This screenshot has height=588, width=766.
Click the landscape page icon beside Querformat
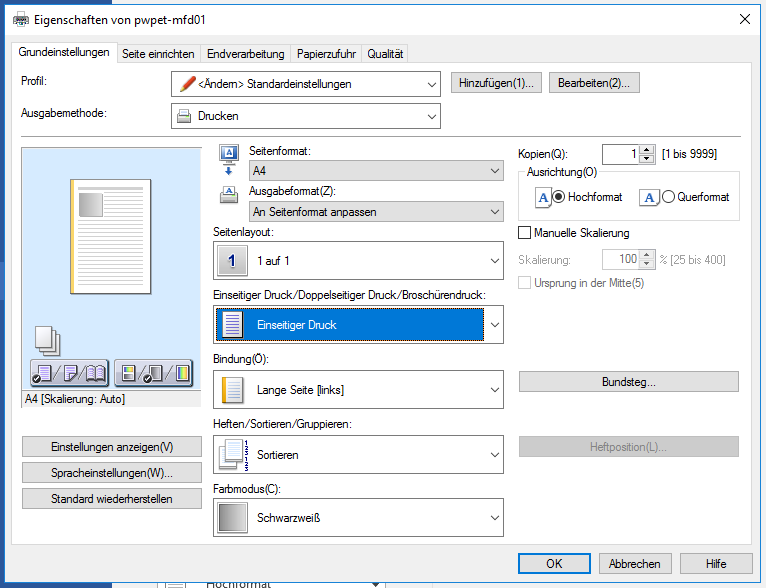649,198
